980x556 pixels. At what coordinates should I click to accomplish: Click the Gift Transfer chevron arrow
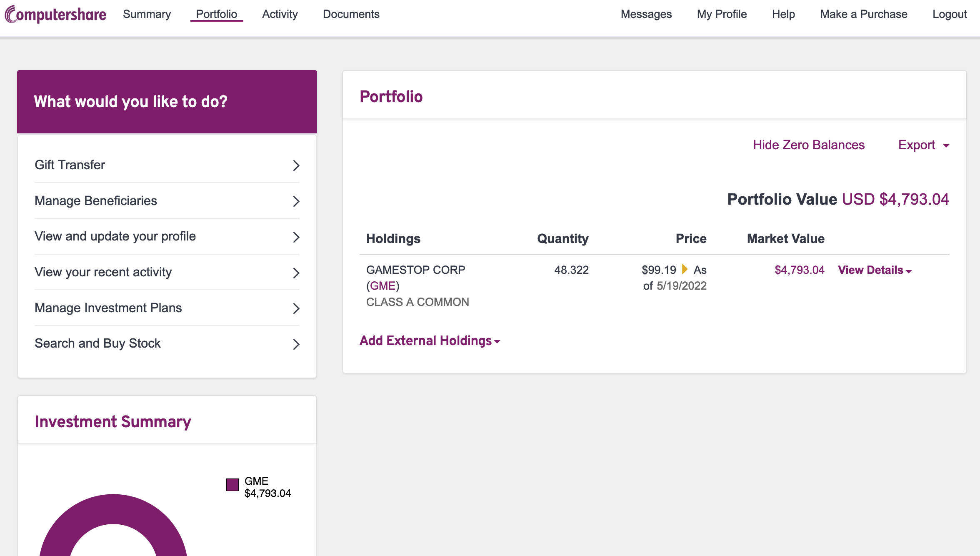tap(296, 165)
